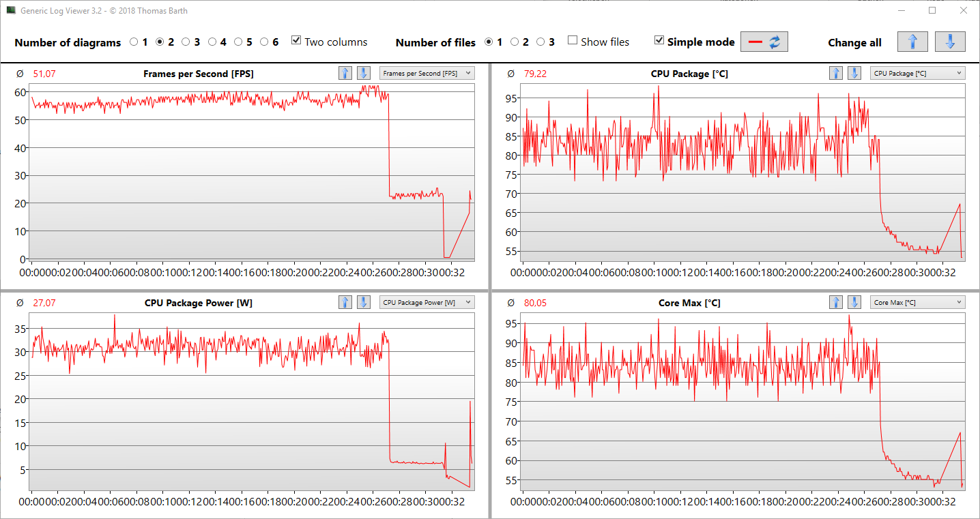Click the Change all label
The height and width of the screenshot is (519, 980).
click(854, 42)
